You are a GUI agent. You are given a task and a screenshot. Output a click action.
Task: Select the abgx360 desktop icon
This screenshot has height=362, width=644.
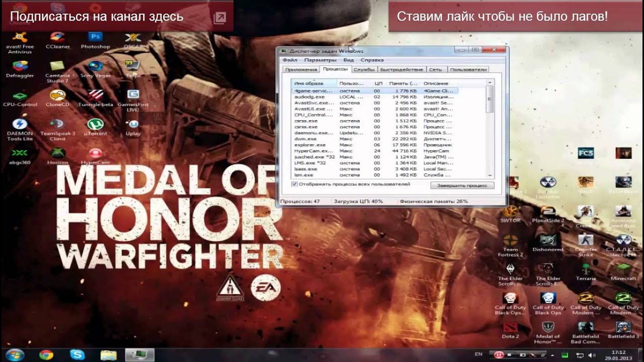[20, 157]
